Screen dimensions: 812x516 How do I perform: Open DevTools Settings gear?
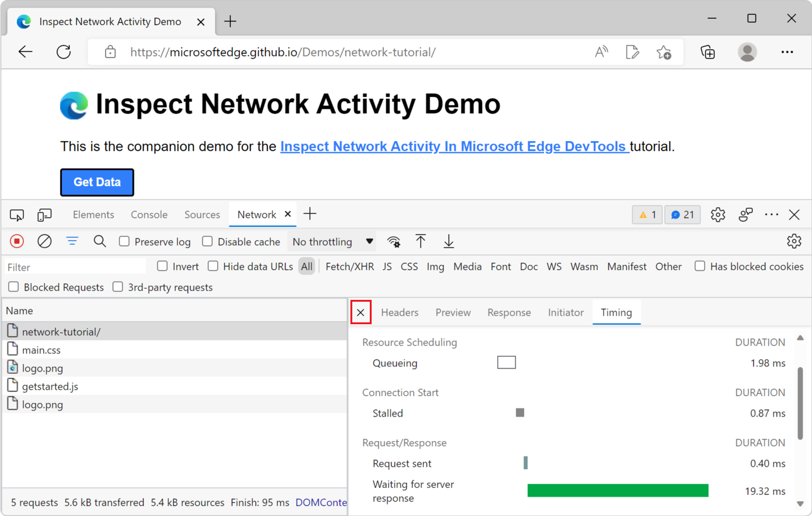[718, 215]
